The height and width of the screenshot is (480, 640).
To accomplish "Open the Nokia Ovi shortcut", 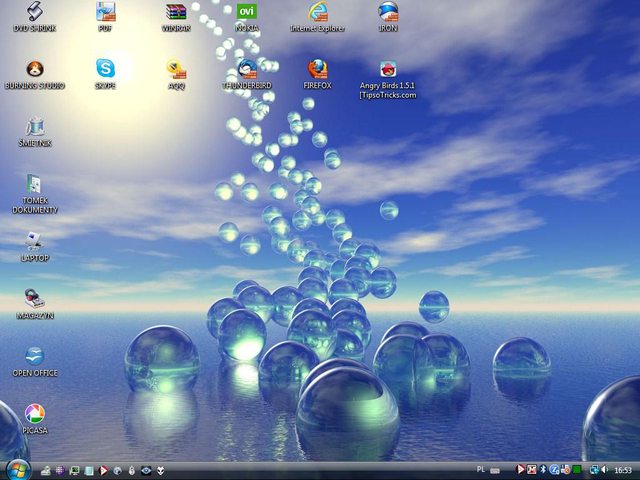I will point(246,12).
